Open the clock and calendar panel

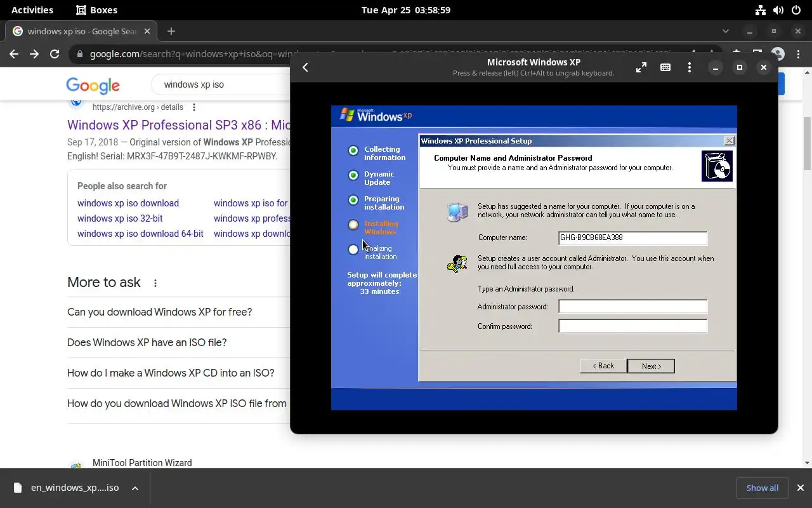click(406, 10)
